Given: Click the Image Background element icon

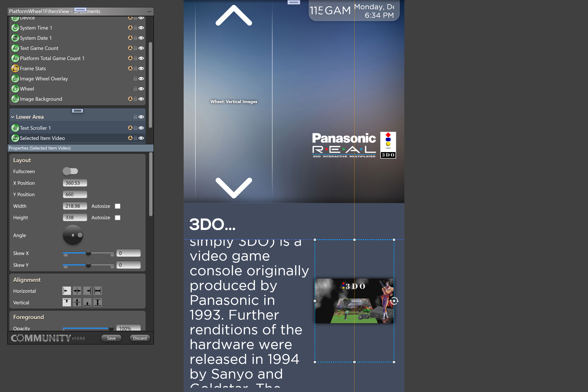Looking at the screenshot, I should tap(15, 99).
